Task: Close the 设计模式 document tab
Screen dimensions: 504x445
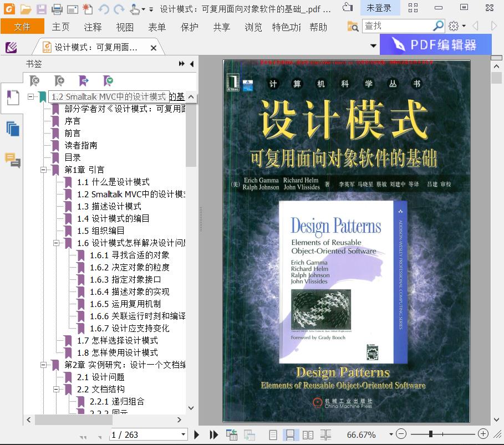Action: pos(154,48)
